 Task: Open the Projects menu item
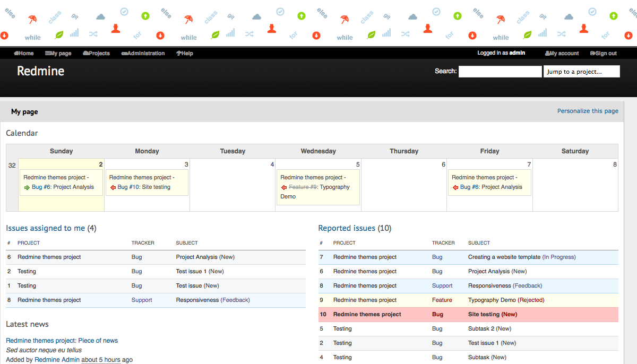(97, 53)
